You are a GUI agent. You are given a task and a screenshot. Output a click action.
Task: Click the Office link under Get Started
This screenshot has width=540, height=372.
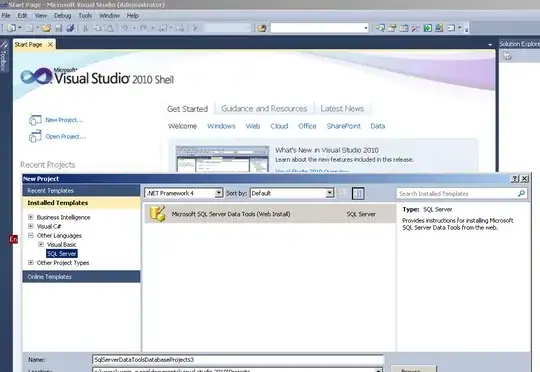pyautogui.click(x=307, y=126)
